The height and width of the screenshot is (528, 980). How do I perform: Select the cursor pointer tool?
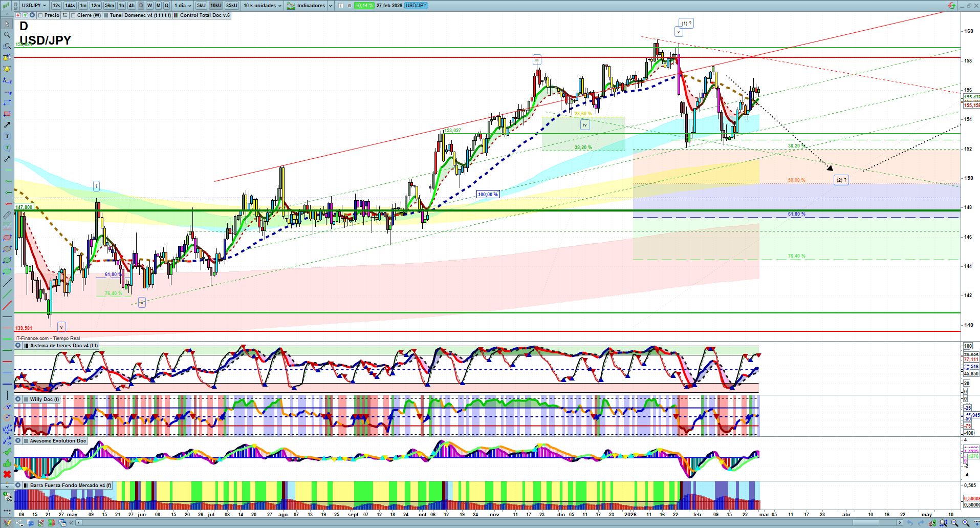(x=7, y=24)
